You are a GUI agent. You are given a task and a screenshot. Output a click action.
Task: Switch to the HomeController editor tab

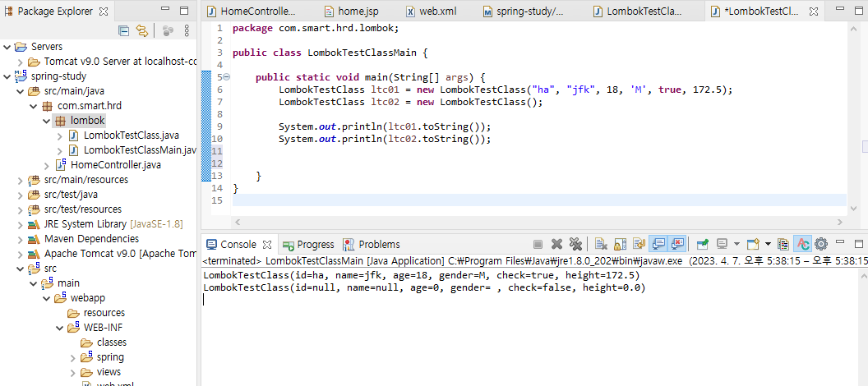coord(252,11)
